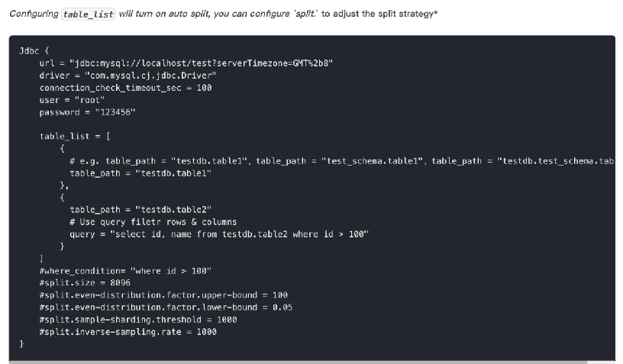Click the "table_list = [" line
The height and width of the screenshot is (364, 623).
click(x=76, y=137)
